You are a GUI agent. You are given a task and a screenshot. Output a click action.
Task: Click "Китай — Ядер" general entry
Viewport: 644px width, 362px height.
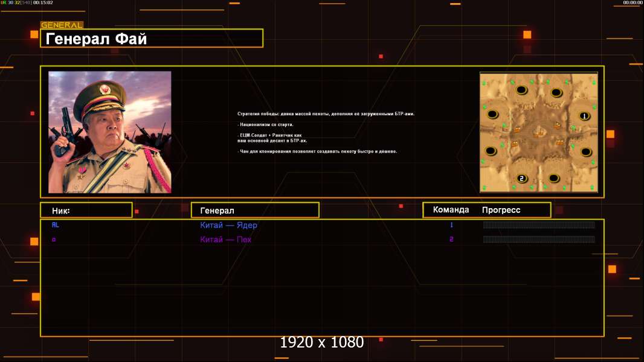click(x=229, y=224)
